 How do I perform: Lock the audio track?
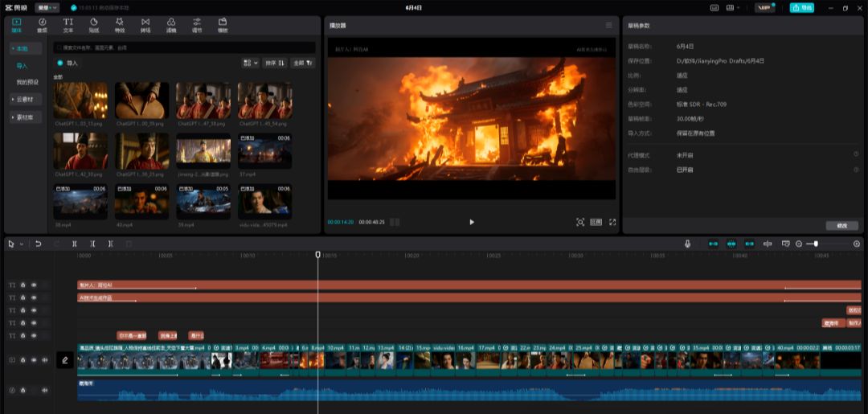(x=23, y=390)
